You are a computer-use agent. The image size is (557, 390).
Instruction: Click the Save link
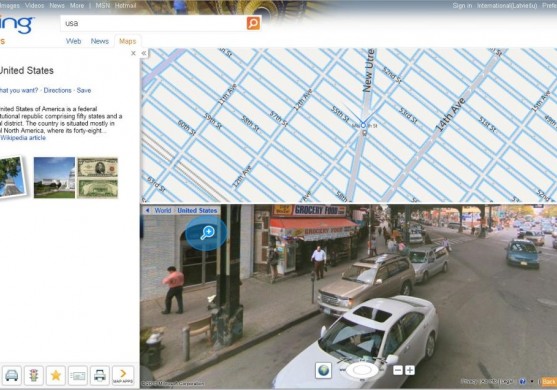84,90
